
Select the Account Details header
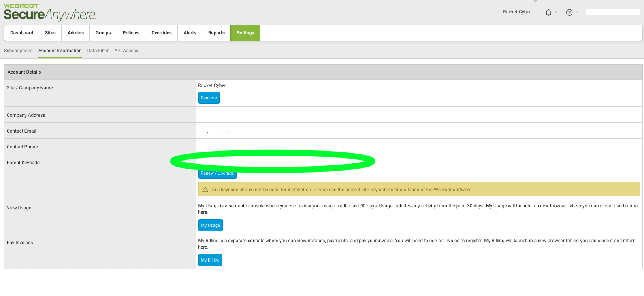coord(323,72)
